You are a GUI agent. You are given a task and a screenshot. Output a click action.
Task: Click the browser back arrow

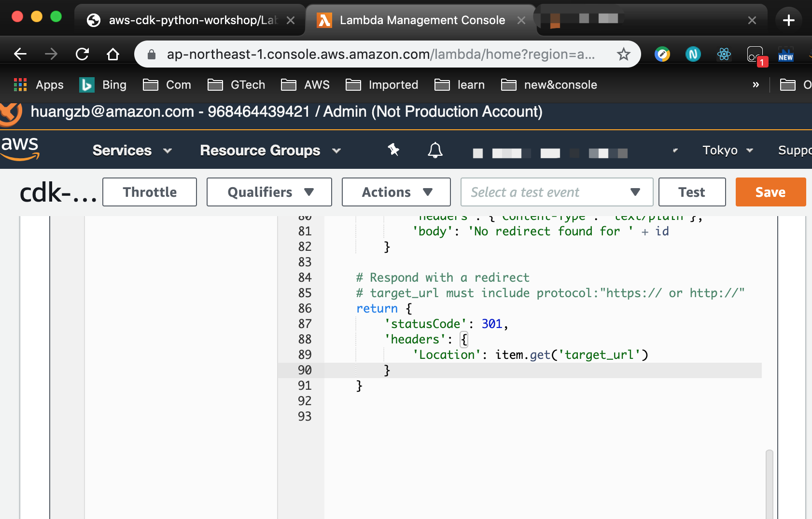coord(20,54)
